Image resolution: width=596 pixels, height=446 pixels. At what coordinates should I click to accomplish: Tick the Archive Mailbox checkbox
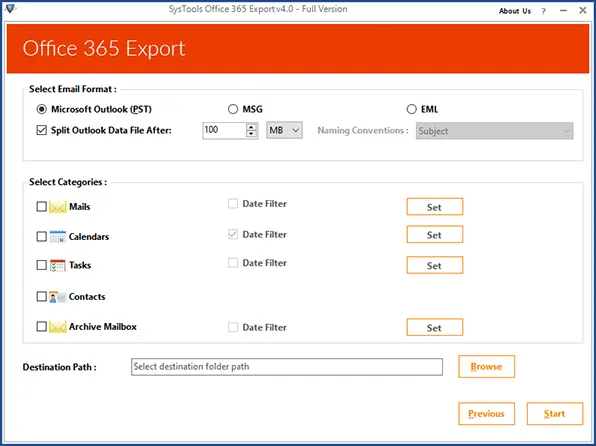41,327
